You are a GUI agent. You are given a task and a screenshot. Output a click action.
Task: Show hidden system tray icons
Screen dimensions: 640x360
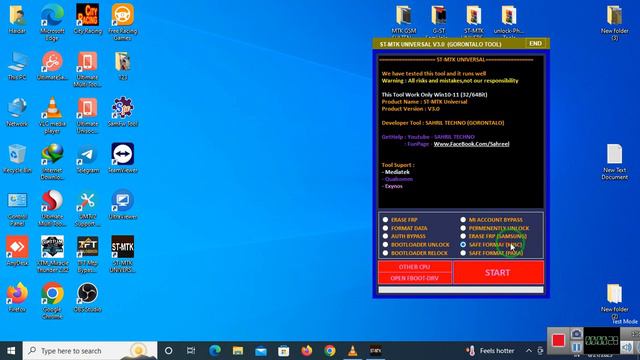tap(529, 351)
